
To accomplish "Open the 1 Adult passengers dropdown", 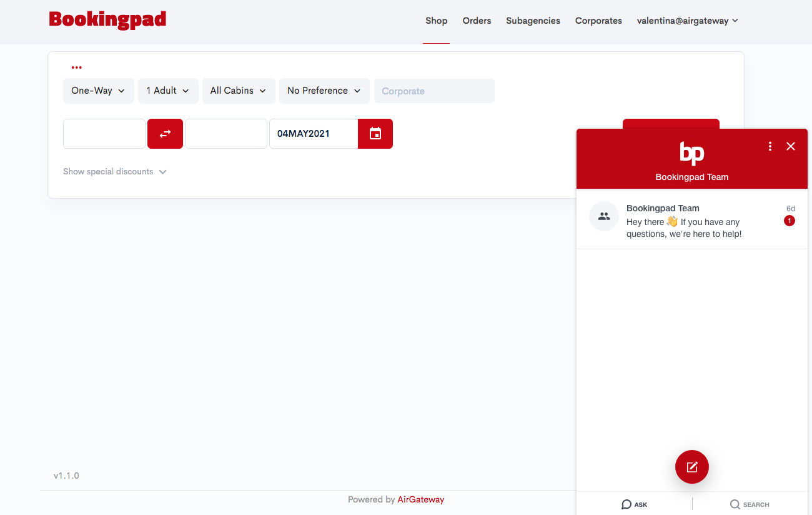I will 168,91.
